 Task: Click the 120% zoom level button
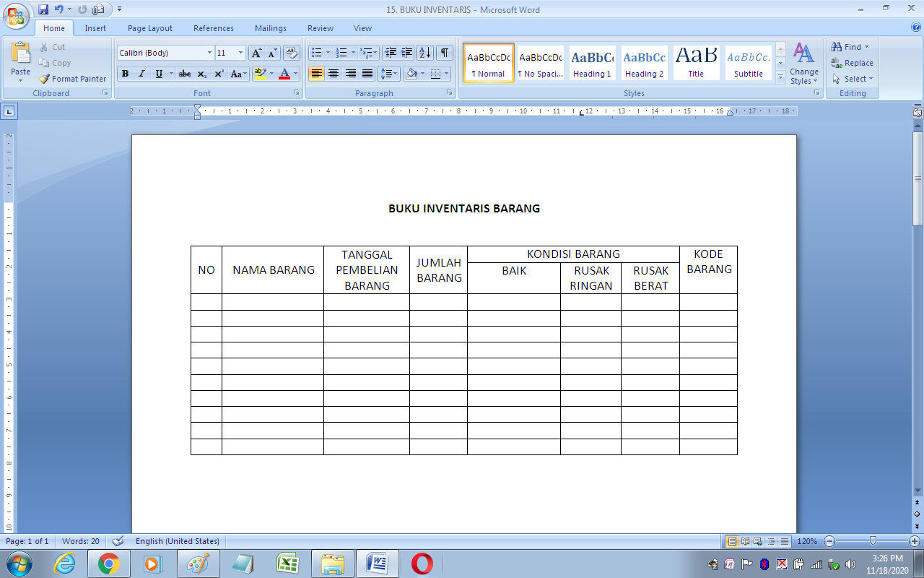coord(807,541)
